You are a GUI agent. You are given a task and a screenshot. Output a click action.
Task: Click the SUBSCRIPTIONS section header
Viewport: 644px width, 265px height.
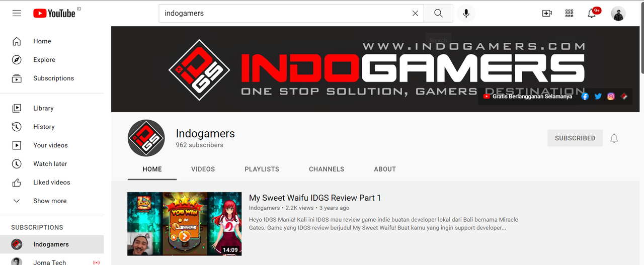pos(37,227)
